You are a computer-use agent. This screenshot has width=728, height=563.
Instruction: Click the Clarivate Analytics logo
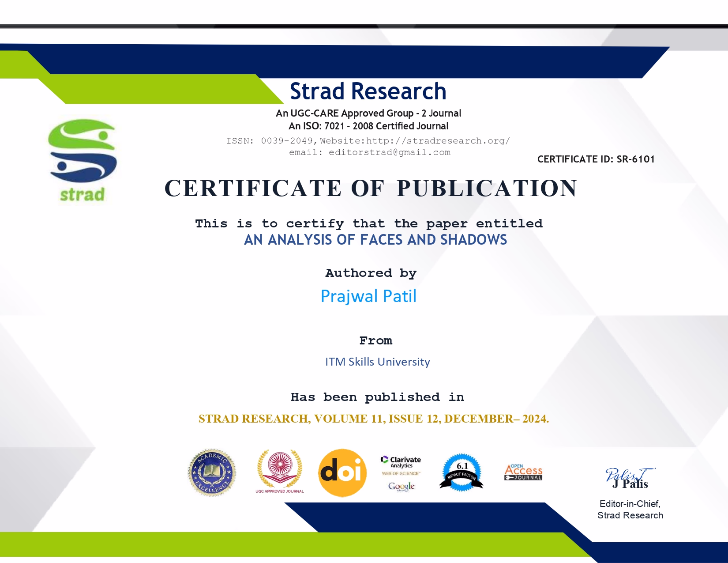coord(401,462)
